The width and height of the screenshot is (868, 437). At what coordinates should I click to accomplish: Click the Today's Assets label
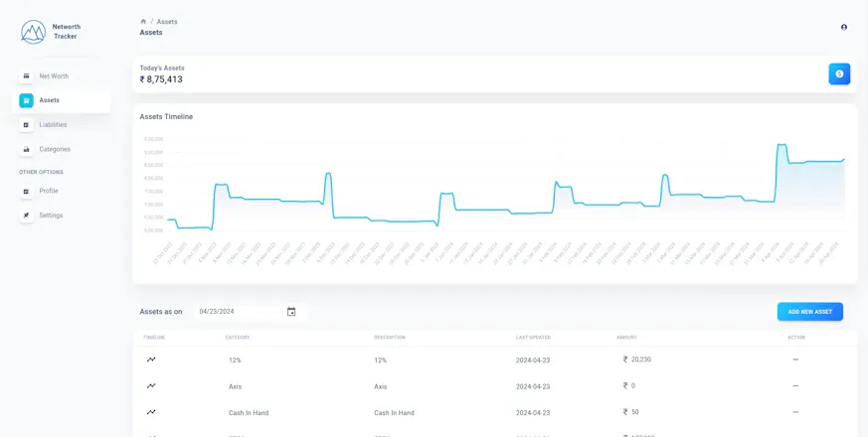click(x=162, y=69)
